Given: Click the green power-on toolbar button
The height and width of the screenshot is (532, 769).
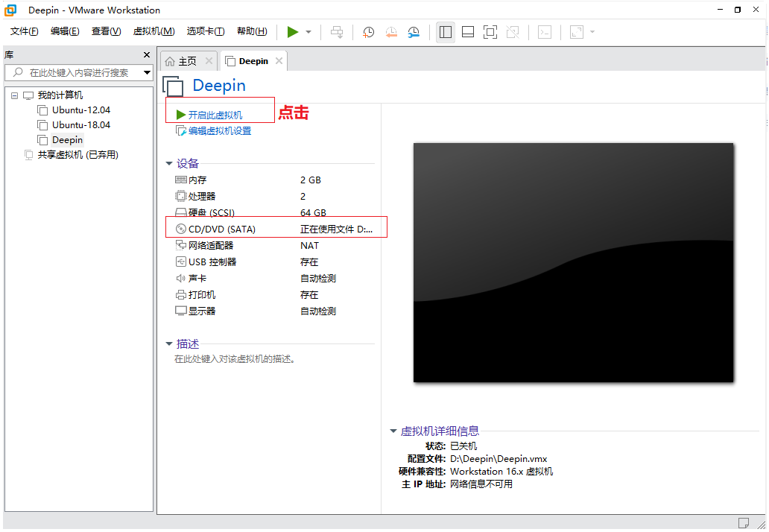Looking at the screenshot, I should point(293,32).
